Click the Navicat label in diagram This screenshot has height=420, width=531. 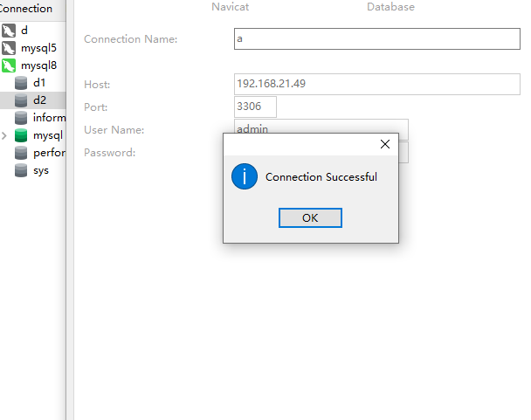pyautogui.click(x=231, y=7)
